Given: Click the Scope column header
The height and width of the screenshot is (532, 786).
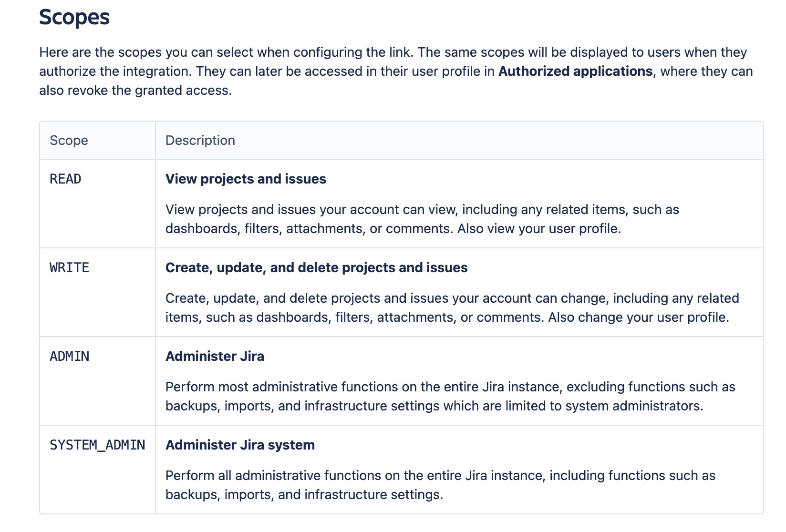Looking at the screenshot, I should [x=69, y=140].
